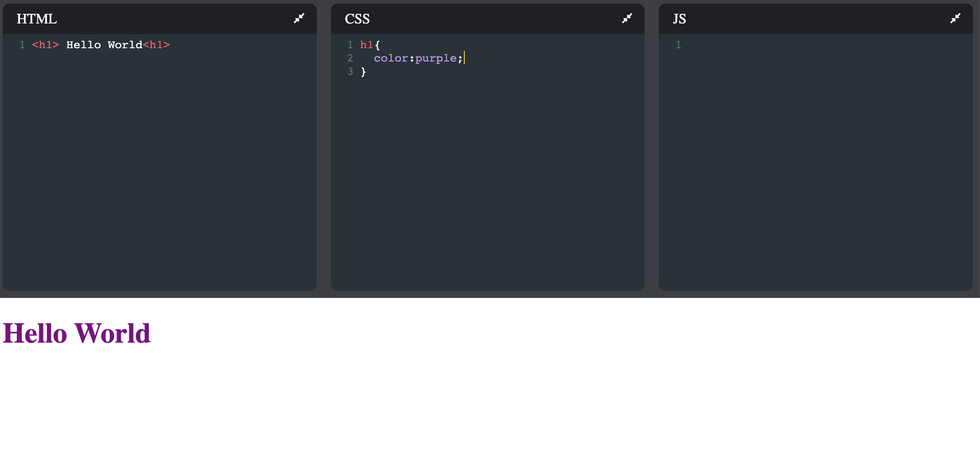This screenshot has height=471, width=980.
Task: Click the HTML panel title
Action: (36, 19)
